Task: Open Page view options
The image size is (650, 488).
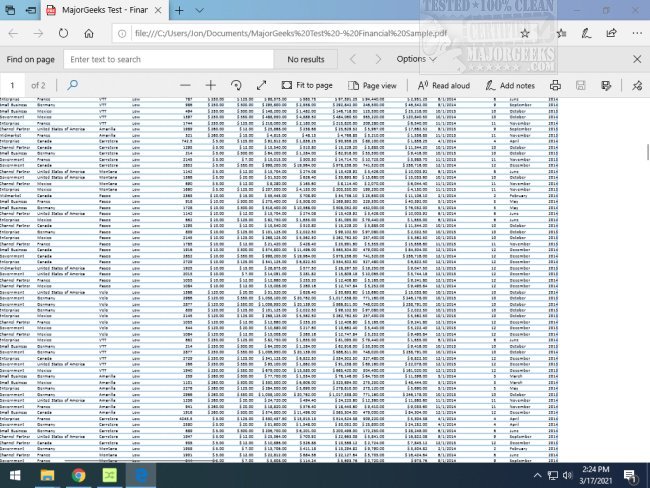Action: [372, 85]
